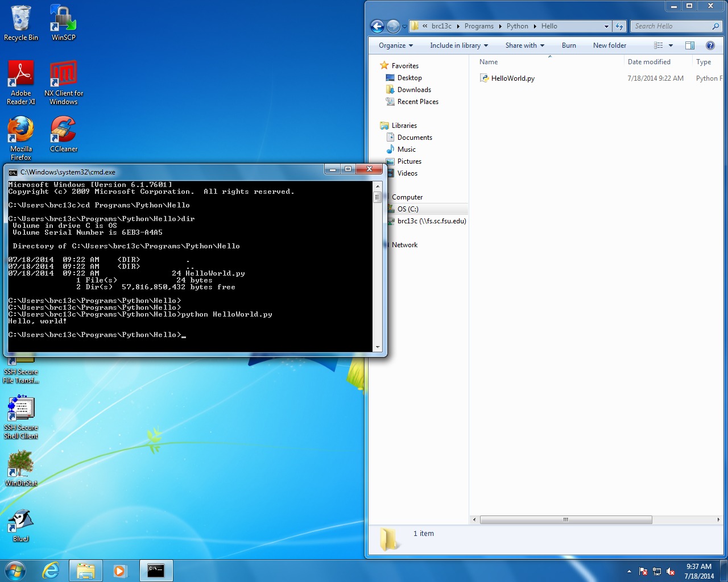Click the Change your view icon

659,45
